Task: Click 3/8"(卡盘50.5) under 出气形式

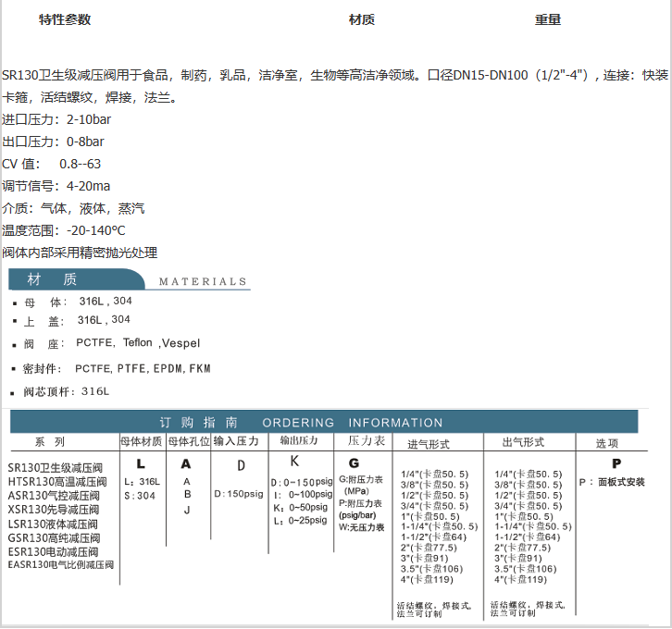Action: coord(528,485)
